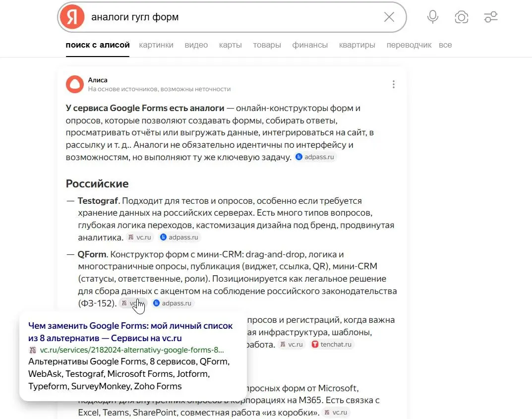Click the Alisa avatar icon
Viewport: 532px width, 419px height.
[x=75, y=84]
